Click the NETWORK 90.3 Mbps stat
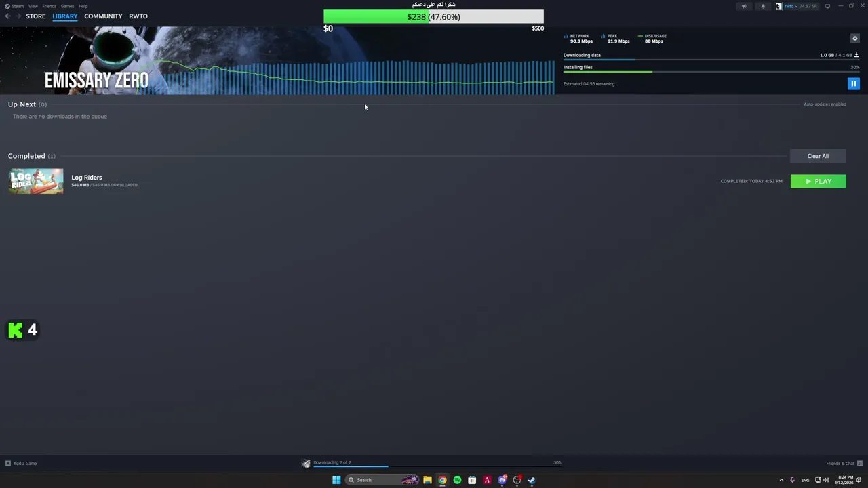 pos(578,39)
